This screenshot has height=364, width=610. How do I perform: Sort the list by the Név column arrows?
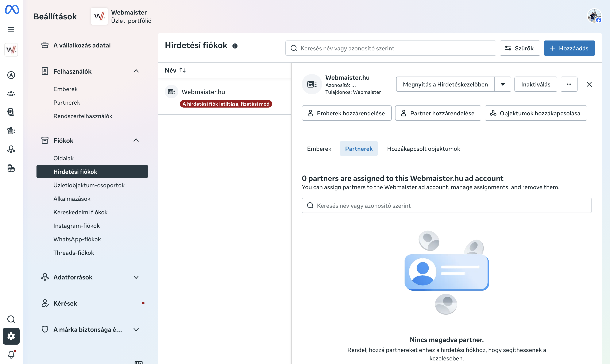[x=182, y=70]
